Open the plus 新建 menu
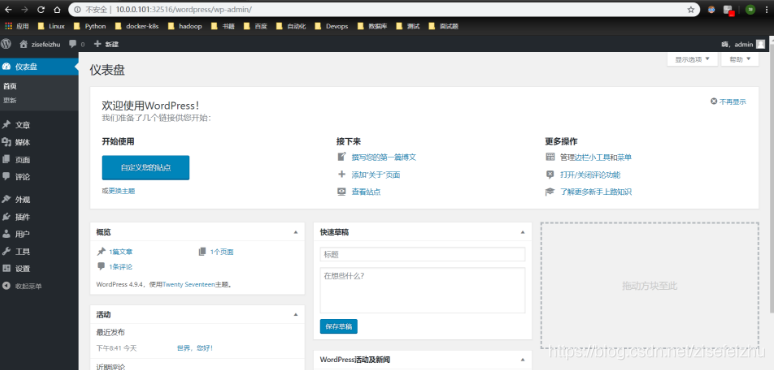The height and width of the screenshot is (370, 774). coord(106,44)
